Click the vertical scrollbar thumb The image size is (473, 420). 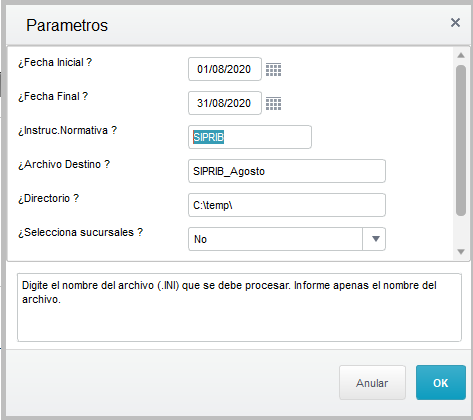pyautogui.click(x=461, y=141)
